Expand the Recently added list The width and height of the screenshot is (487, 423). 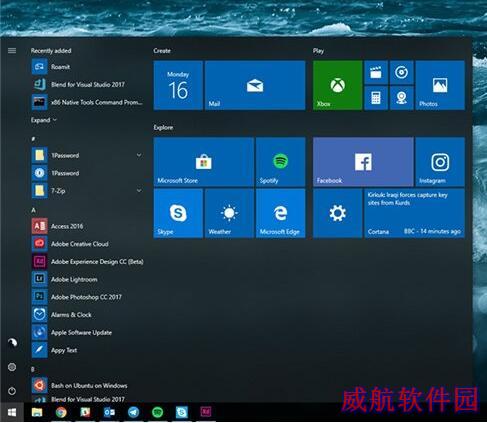pos(44,120)
